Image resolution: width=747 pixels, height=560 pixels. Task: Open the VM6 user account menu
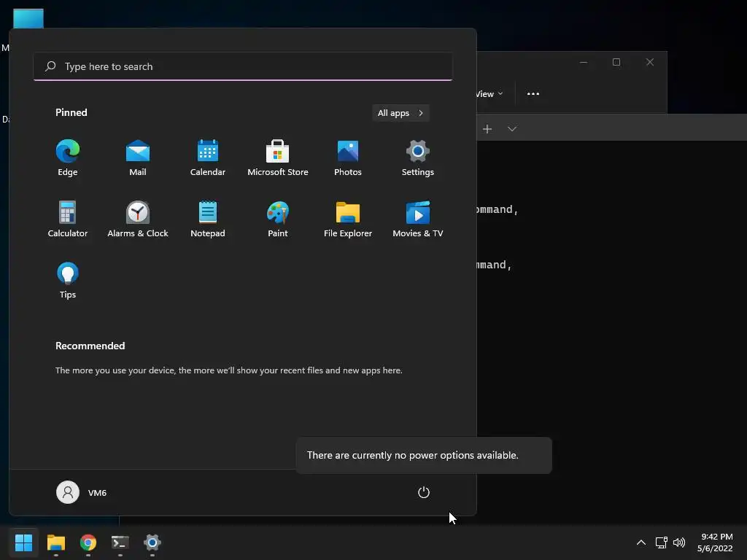pos(82,492)
